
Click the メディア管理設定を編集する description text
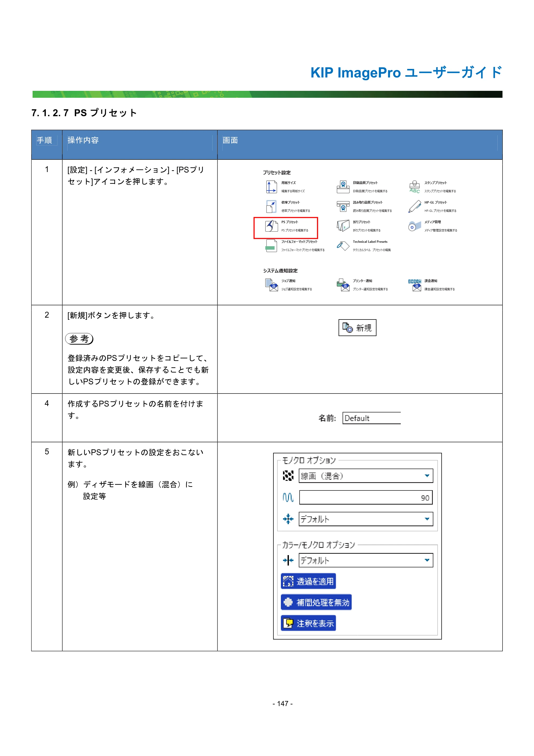(x=441, y=231)
